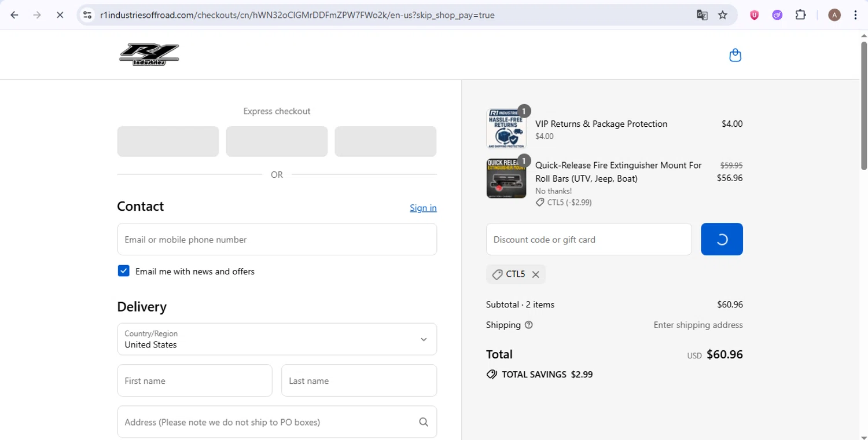Focus the Last name field

pyautogui.click(x=359, y=380)
